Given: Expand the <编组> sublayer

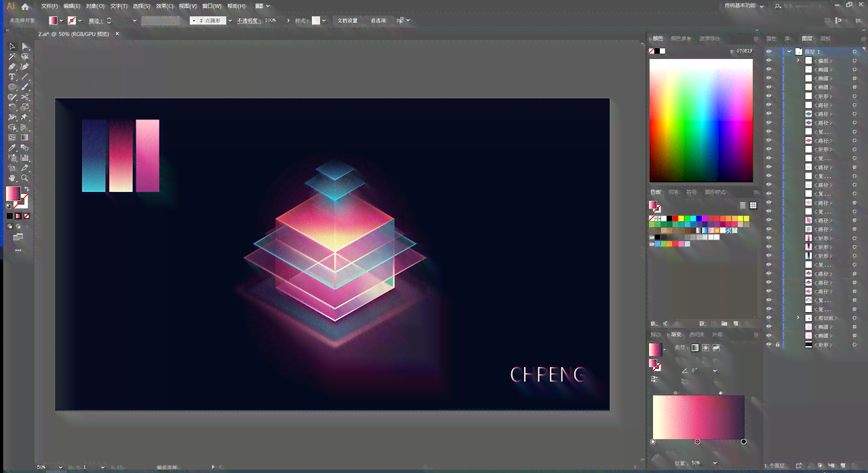Looking at the screenshot, I should 798,61.
